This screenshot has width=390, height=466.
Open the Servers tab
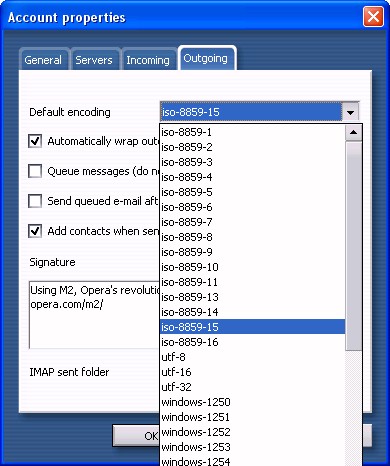94,60
